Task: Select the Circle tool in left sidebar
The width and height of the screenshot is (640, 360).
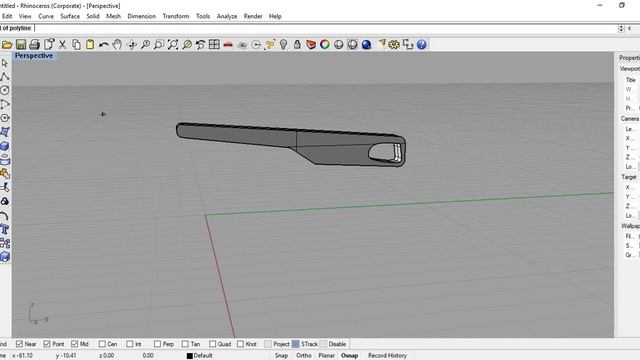Action: pyautogui.click(x=5, y=90)
